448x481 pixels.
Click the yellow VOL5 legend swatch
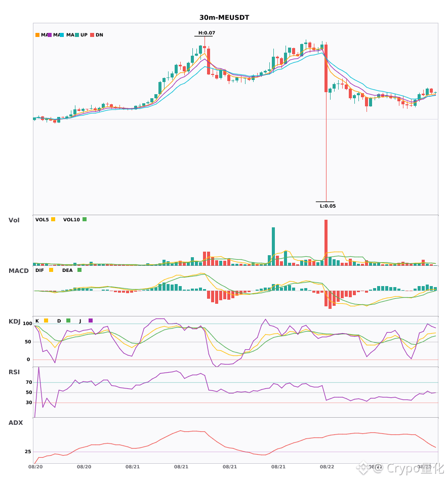pyautogui.click(x=53, y=219)
